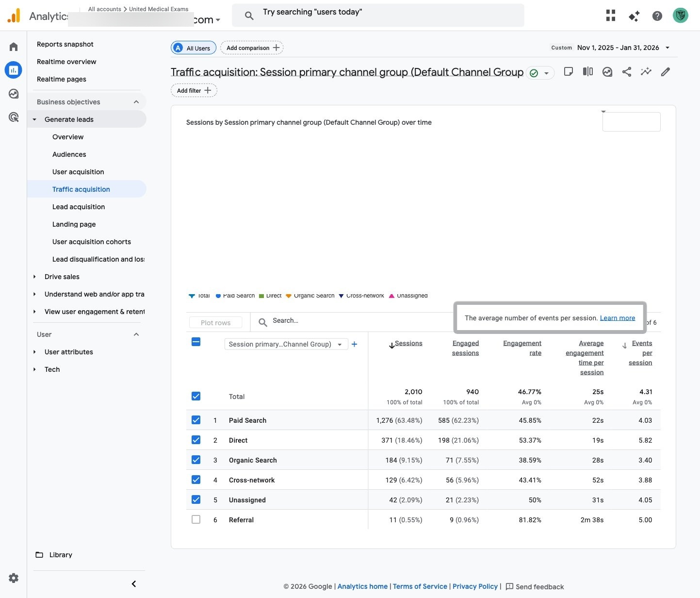Click the Edit comparisons icon
700x598 pixels.
(587, 72)
